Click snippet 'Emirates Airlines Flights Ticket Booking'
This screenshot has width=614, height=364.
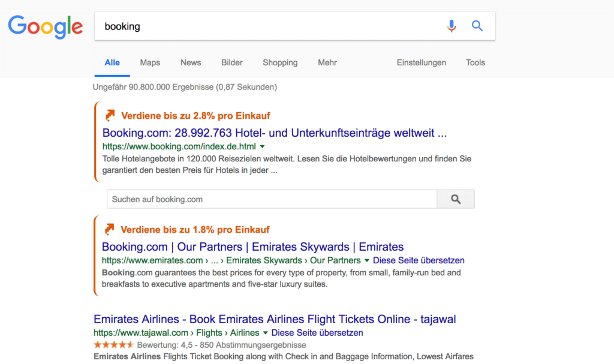[x=284, y=357]
